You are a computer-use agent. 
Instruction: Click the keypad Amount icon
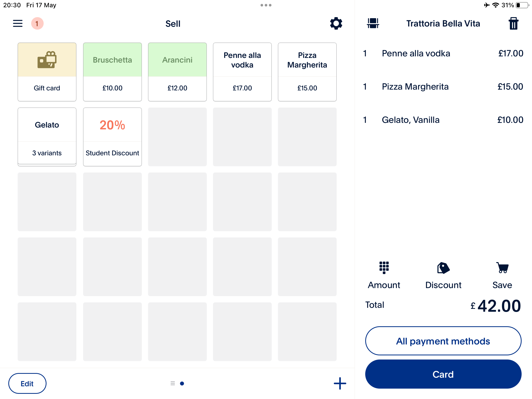point(384,267)
